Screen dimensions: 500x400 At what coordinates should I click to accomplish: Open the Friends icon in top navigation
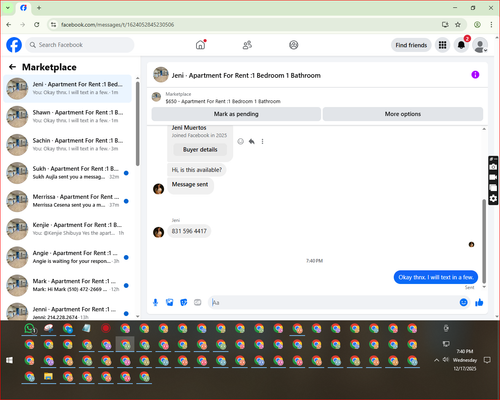coord(247,45)
